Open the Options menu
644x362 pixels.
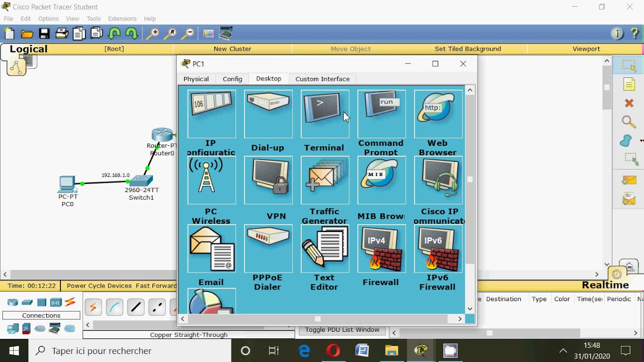48,19
